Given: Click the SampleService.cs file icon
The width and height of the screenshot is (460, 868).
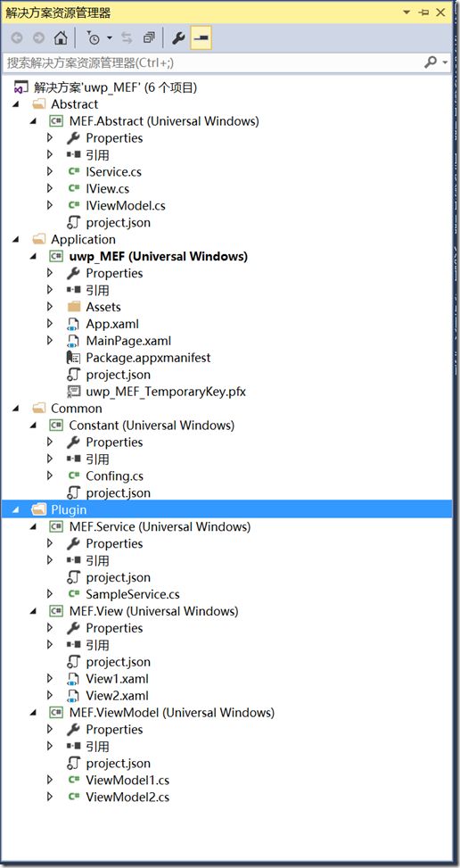Looking at the screenshot, I should (73, 594).
